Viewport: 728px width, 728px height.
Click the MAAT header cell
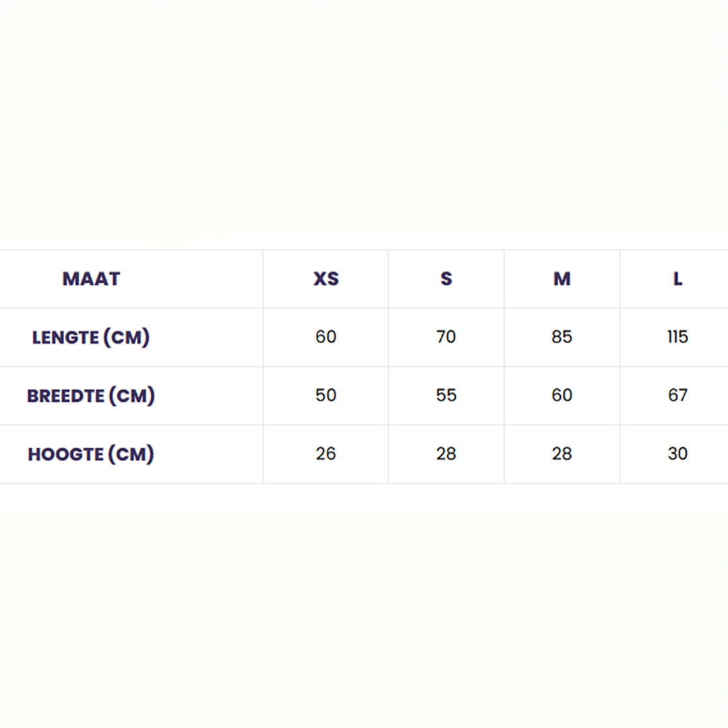[91, 279]
